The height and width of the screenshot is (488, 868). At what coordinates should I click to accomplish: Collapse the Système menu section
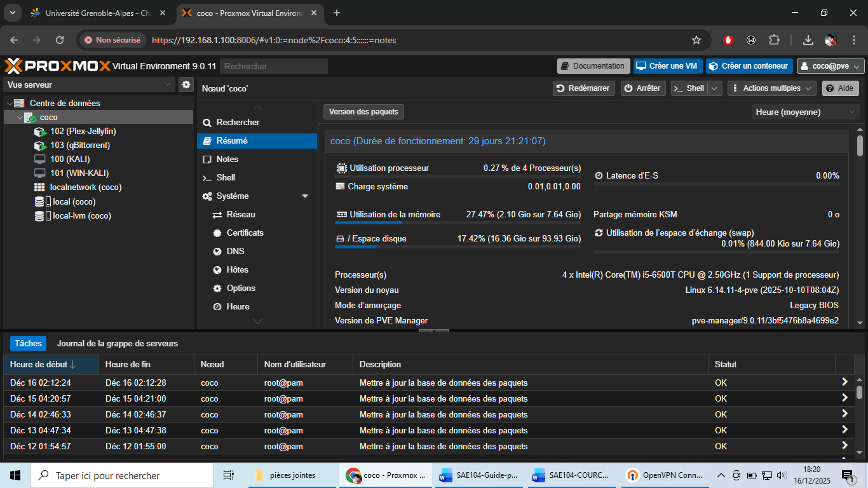305,196
